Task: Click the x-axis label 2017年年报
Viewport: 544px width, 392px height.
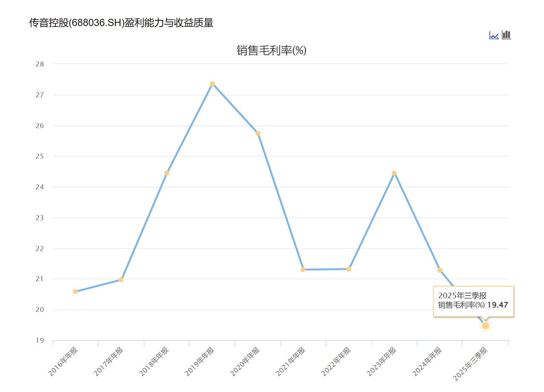Action: 109,362
